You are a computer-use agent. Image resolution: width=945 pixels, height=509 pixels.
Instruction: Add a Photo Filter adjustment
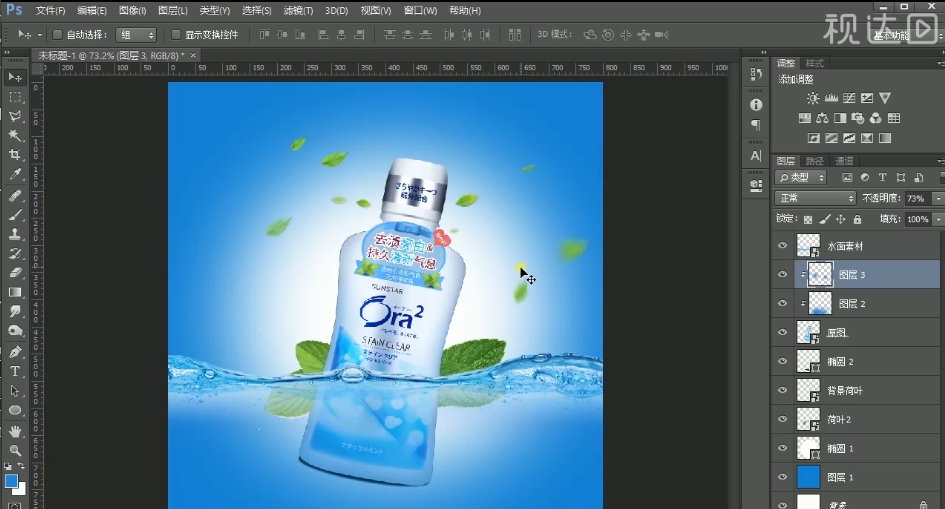858,118
